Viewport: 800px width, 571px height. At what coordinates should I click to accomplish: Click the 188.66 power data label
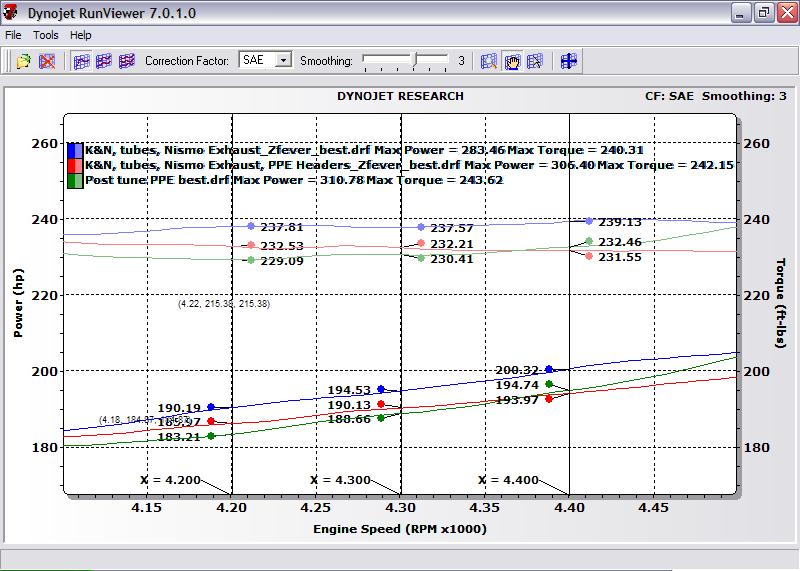click(x=349, y=419)
